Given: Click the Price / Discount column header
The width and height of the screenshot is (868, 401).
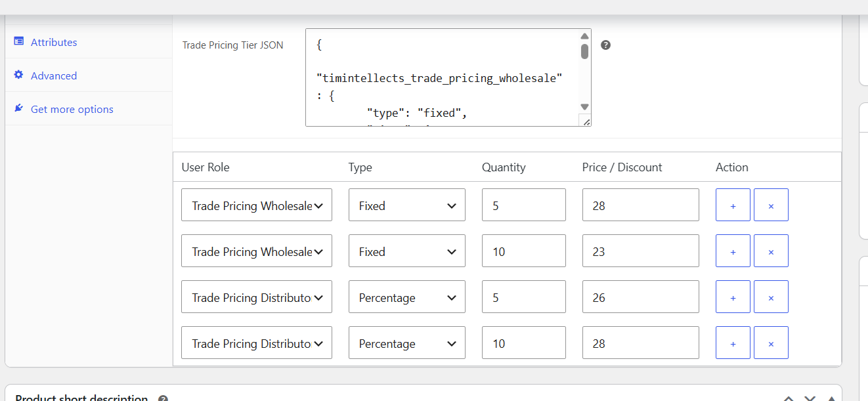Looking at the screenshot, I should point(622,167).
